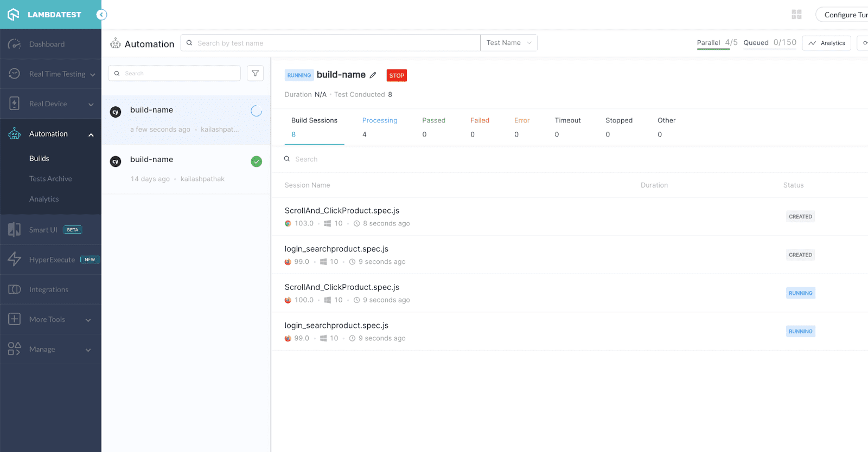Switch to the Failed tab
The width and height of the screenshot is (868, 452).
coord(480,127)
